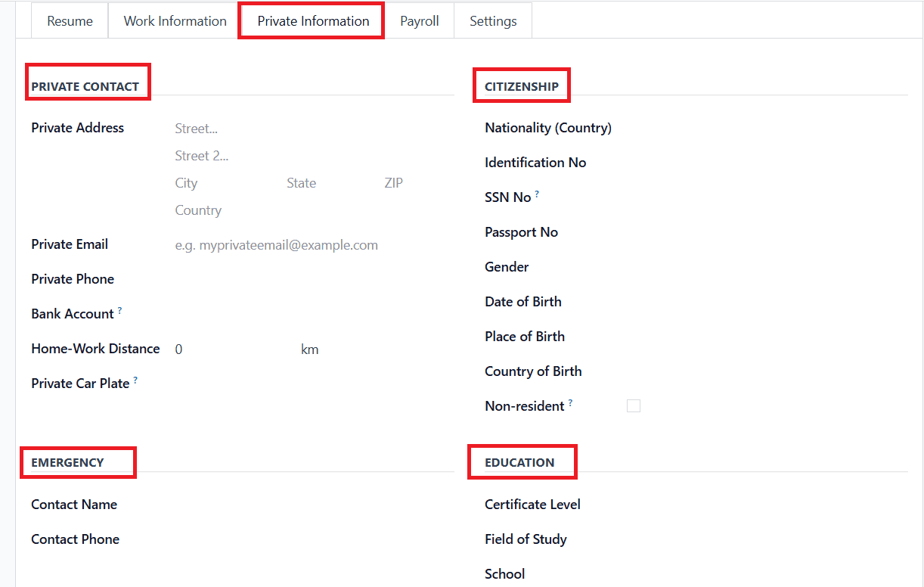Enable the Non-resident checkbox
Viewport: 924px width, 587px height.
[634, 406]
